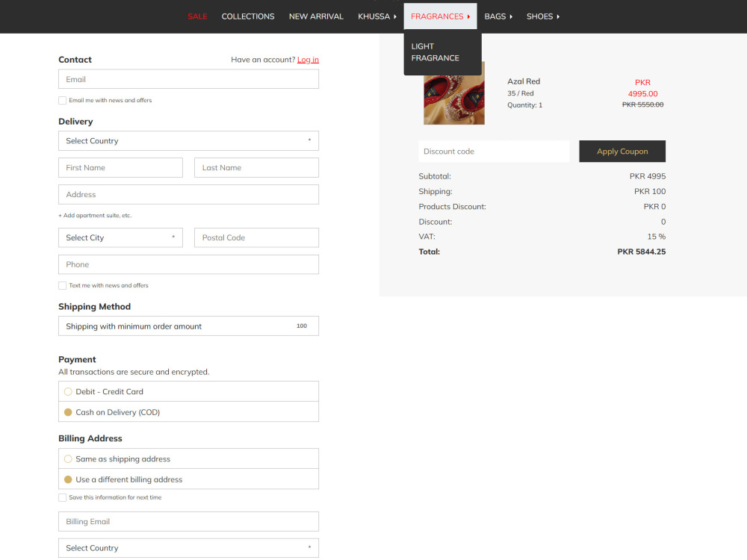This screenshot has width=747, height=560.
Task: Click the struck-through PKR 5550.00 price
Action: pos(642,105)
